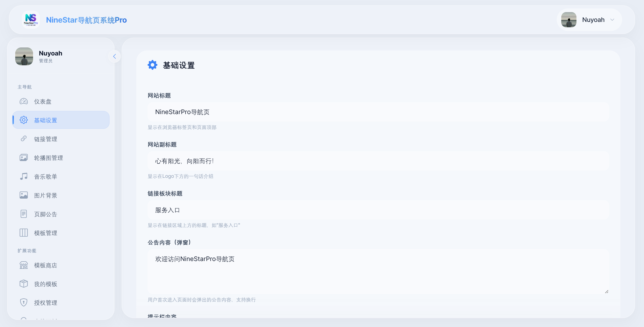Click the basic settings gear icon in sidebar
This screenshot has height=327, width=644.
point(24,120)
